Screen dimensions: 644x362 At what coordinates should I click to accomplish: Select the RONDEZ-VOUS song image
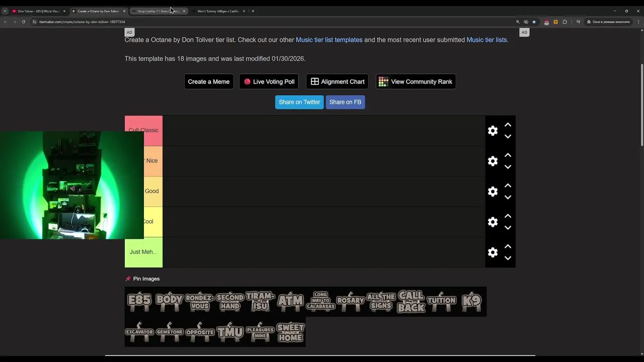200,301
